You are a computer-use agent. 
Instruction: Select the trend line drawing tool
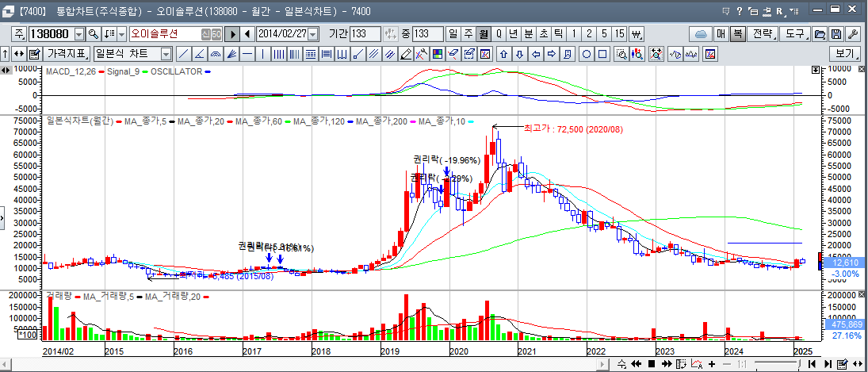[183, 54]
